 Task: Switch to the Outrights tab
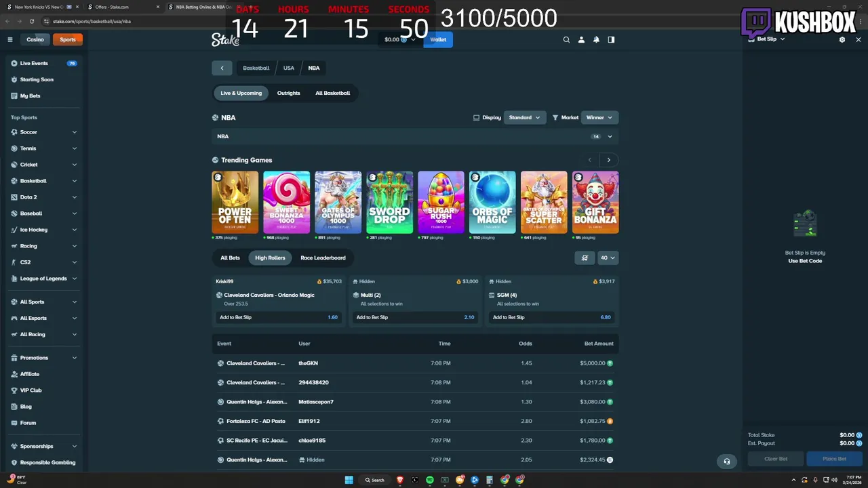(x=288, y=93)
